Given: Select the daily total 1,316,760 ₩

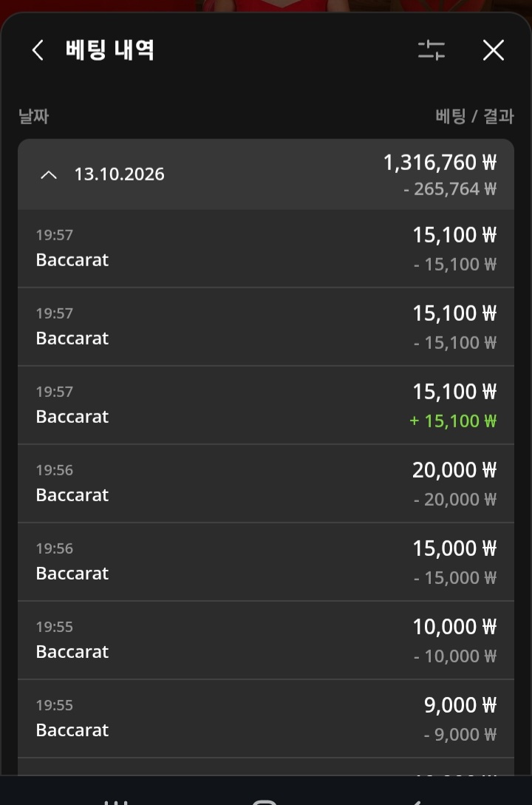Looking at the screenshot, I should (x=440, y=163).
